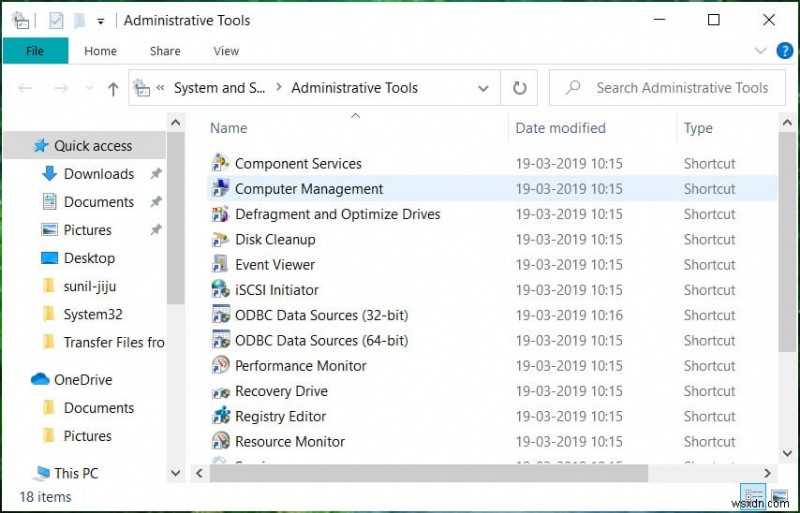Click the Performance Monitor icon
Viewport: 800px width, 513px height.
(x=221, y=366)
